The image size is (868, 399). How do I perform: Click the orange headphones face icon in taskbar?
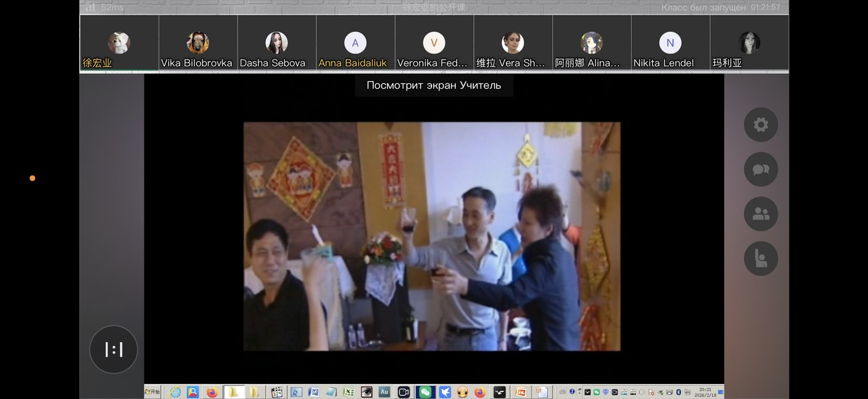tap(462, 392)
